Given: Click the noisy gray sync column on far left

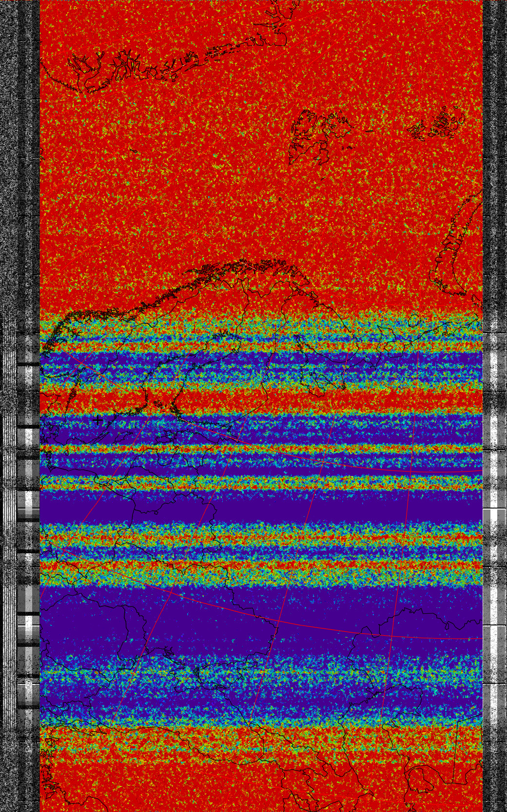Looking at the screenshot, I should pyautogui.click(x=9, y=195).
